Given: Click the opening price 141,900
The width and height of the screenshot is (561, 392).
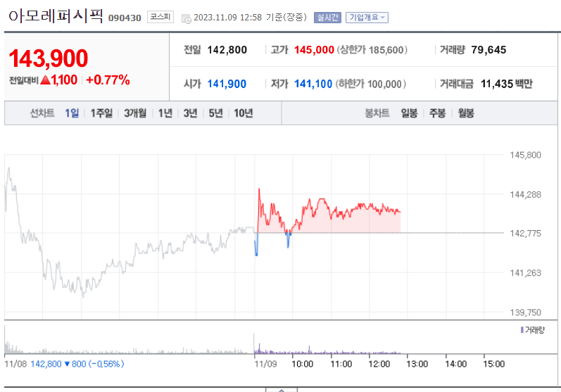Looking at the screenshot, I should pyautogui.click(x=227, y=84).
